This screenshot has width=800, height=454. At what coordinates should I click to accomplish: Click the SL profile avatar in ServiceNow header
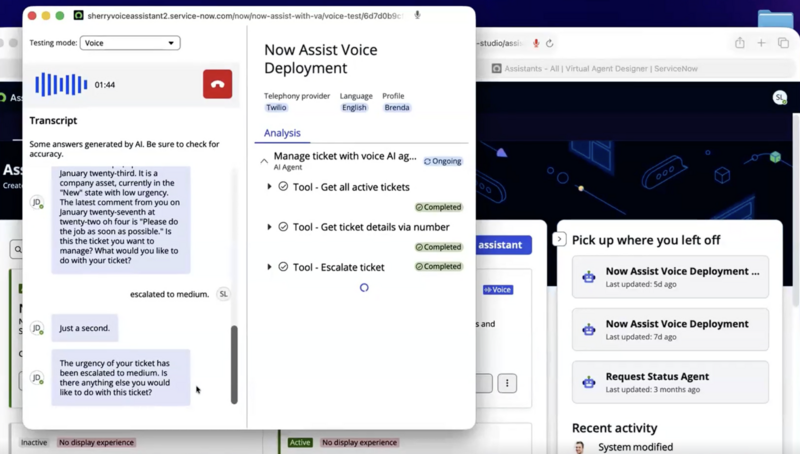(780, 97)
